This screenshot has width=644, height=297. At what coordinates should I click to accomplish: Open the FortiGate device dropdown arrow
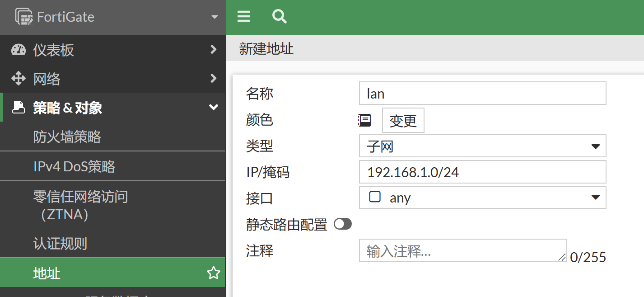point(214,17)
